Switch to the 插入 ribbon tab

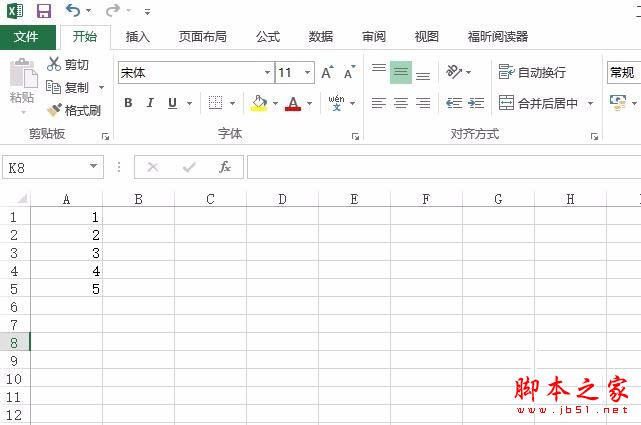(138, 37)
